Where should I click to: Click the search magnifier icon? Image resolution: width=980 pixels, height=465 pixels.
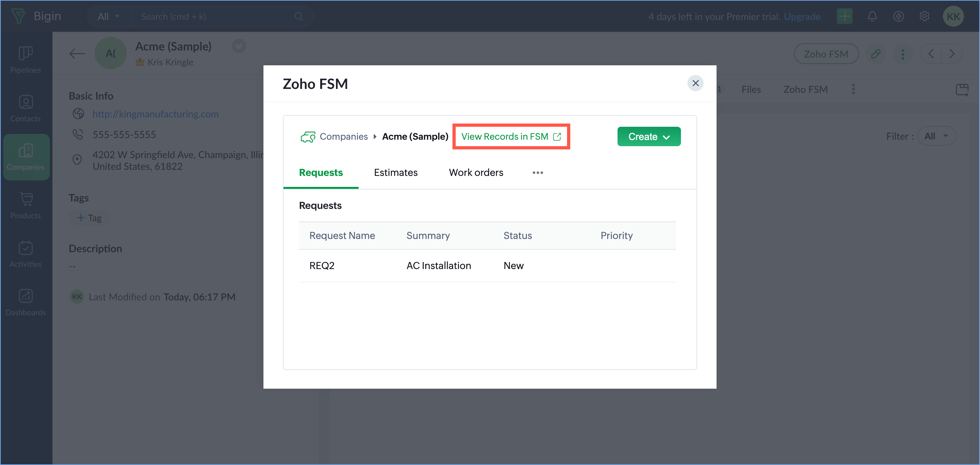[299, 16]
